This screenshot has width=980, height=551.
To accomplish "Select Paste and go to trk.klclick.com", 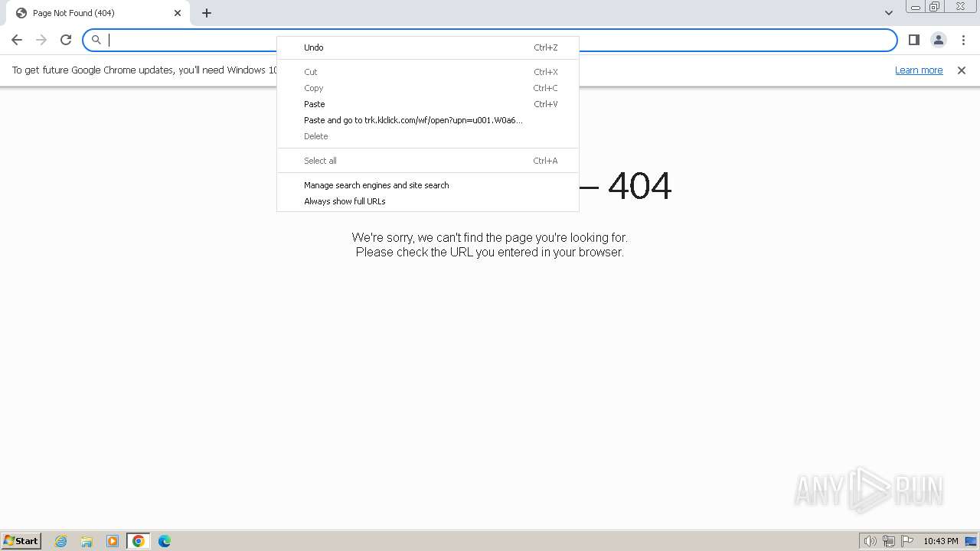I will click(428, 120).
